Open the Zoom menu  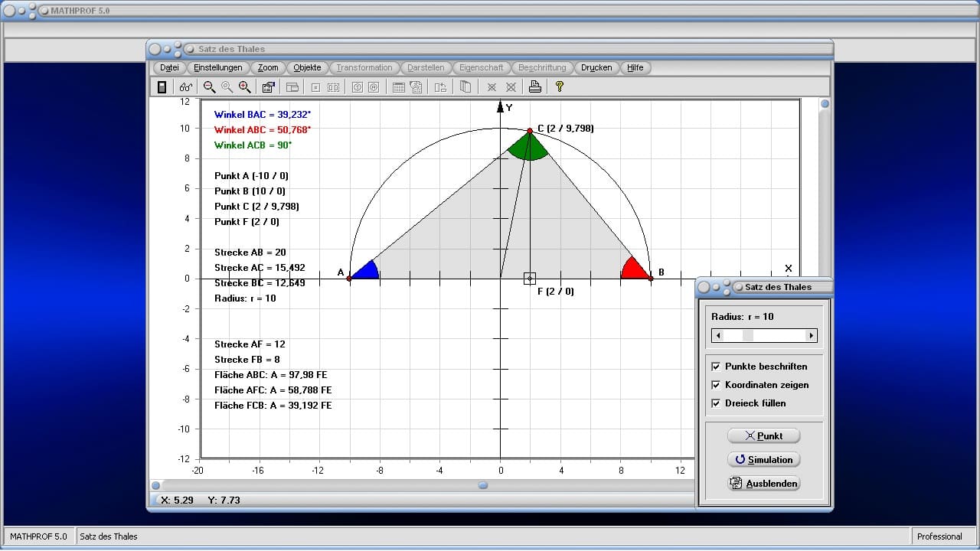[x=268, y=67]
